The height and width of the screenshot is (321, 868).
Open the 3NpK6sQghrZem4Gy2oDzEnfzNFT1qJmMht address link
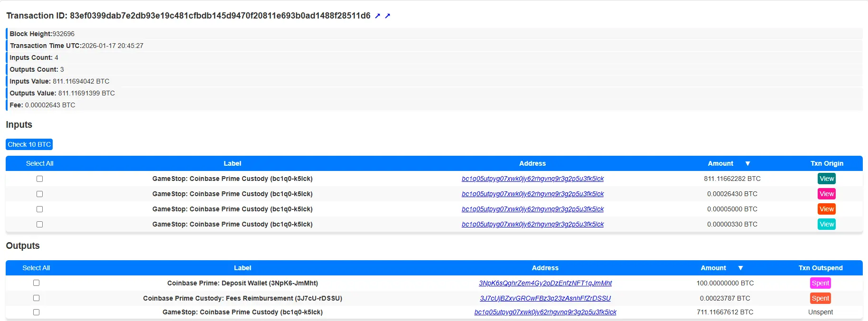[545, 283]
